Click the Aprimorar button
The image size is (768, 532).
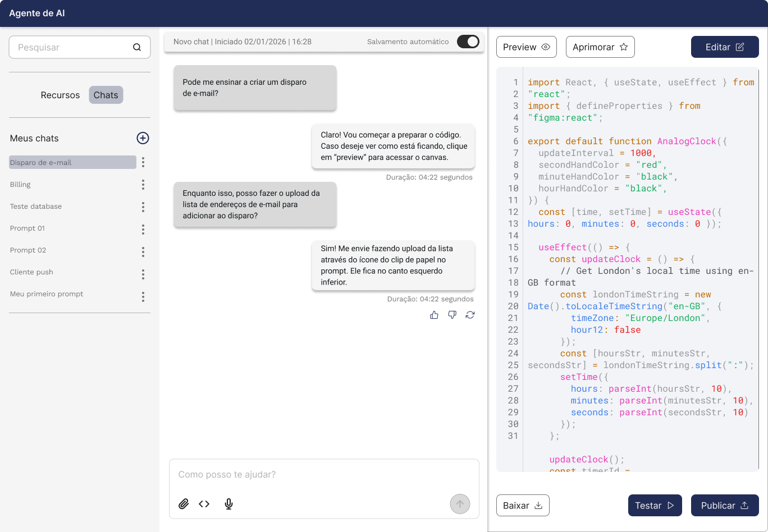click(600, 47)
